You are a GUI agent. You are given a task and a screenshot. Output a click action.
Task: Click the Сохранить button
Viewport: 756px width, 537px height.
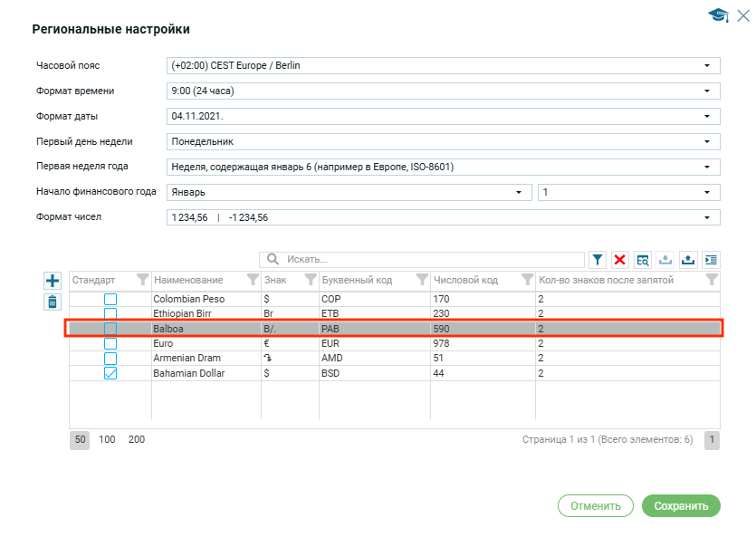pos(681,506)
